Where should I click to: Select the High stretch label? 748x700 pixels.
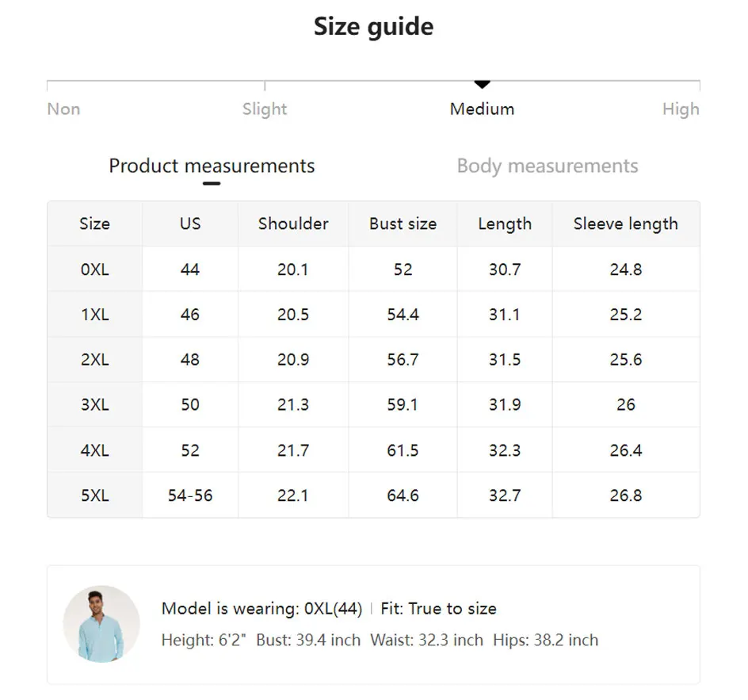point(681,109)
